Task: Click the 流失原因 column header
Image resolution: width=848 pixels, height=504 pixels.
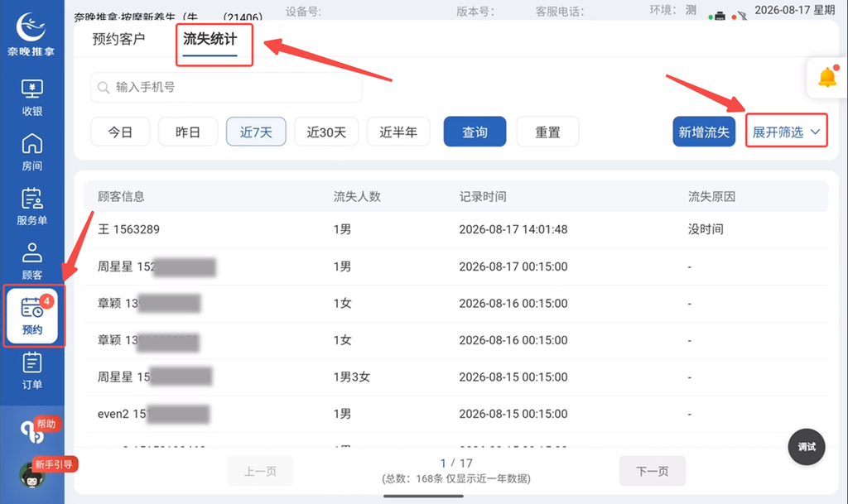Action: (711, 197)
